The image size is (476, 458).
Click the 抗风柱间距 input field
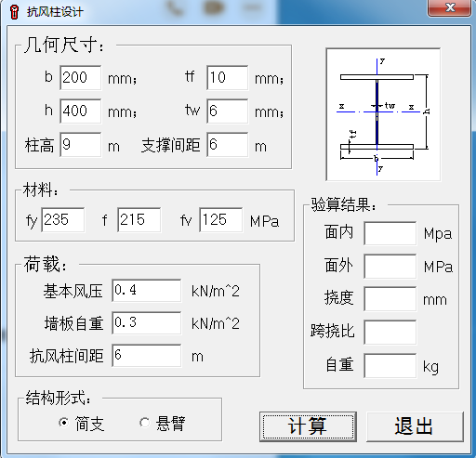pos(147,356)
